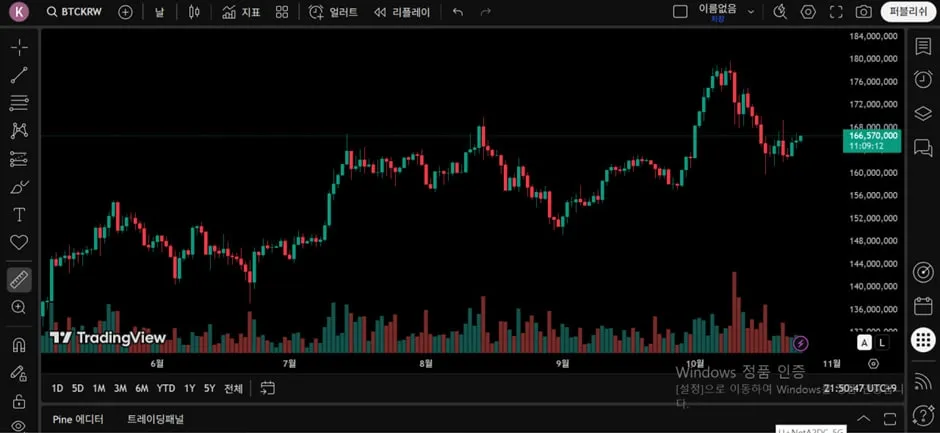Open the broadcast streams icon
940x433 pixels.
pos(923,381)
